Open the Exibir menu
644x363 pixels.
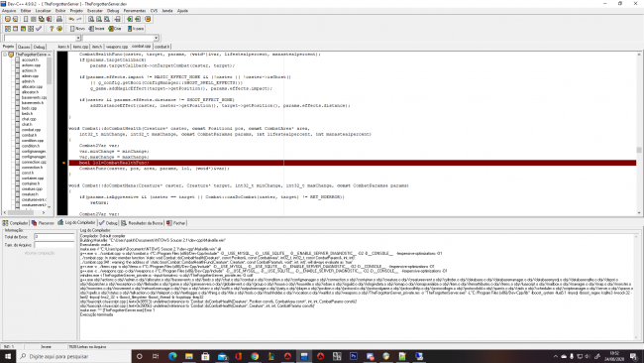point(60,11)
